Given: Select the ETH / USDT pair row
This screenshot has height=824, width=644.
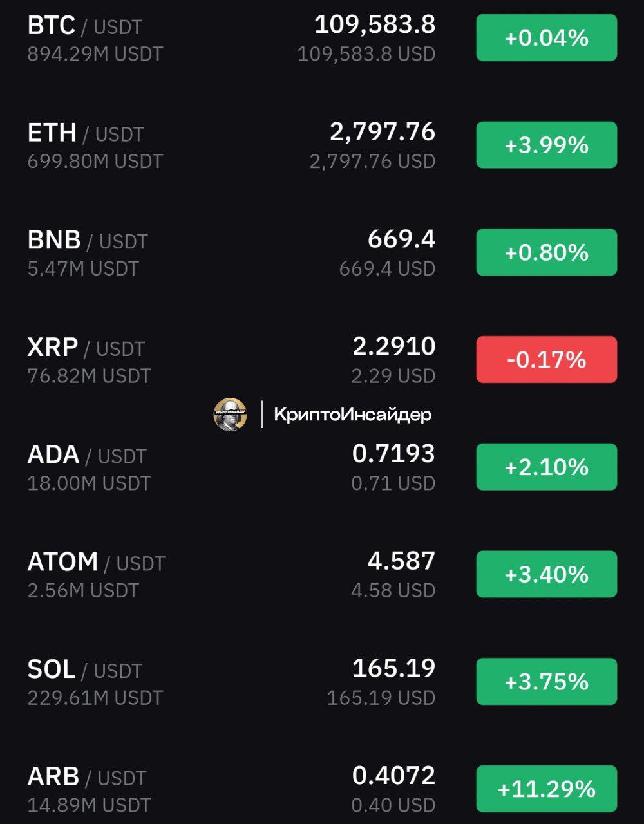Looking at the screenshot, I should pyautogui.click(x=322, y=145).
